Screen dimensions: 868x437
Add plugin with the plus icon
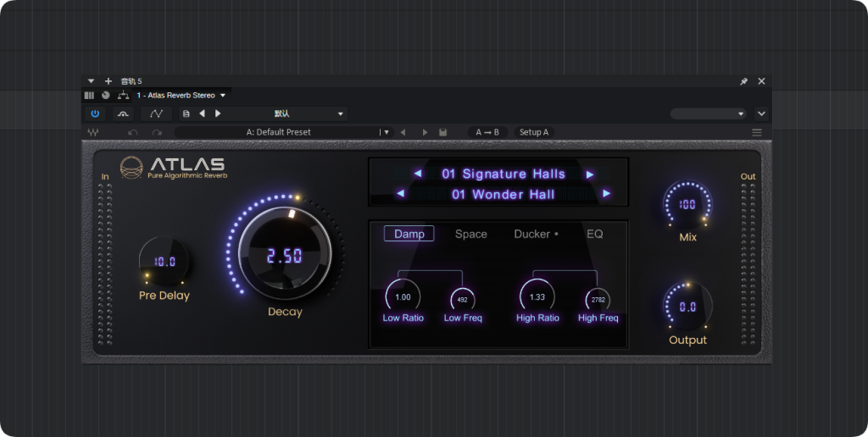click(108, 81)
